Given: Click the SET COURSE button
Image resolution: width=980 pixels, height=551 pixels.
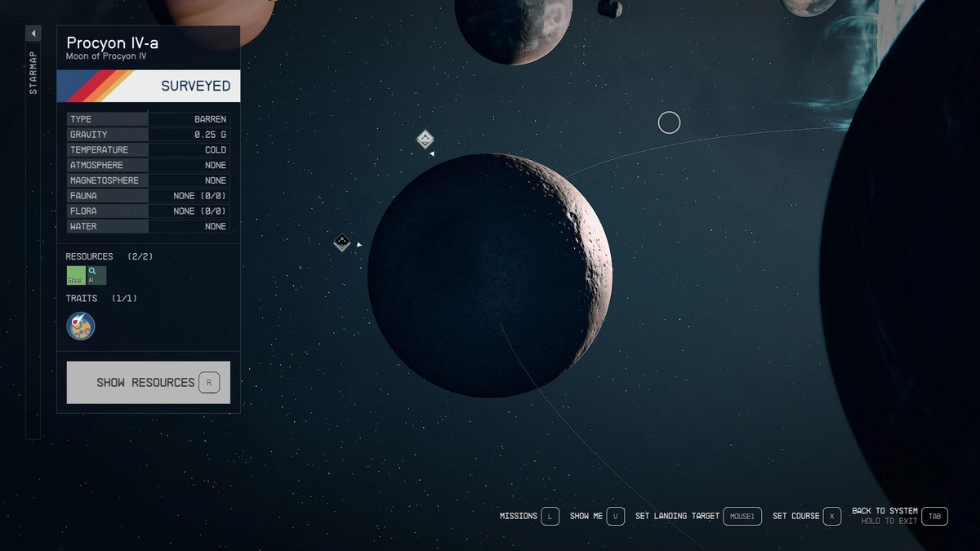Looking at the screenshot, I should point(806,516).
